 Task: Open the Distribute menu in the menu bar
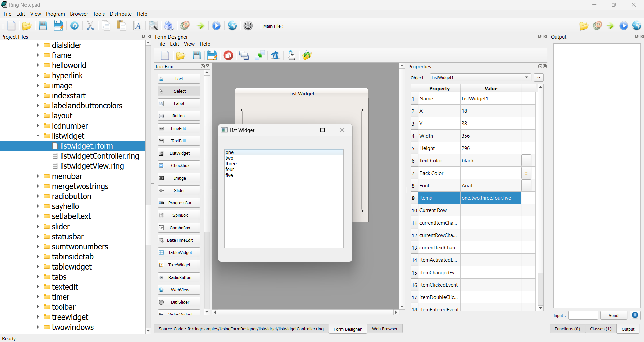click(x=120, y=14)
